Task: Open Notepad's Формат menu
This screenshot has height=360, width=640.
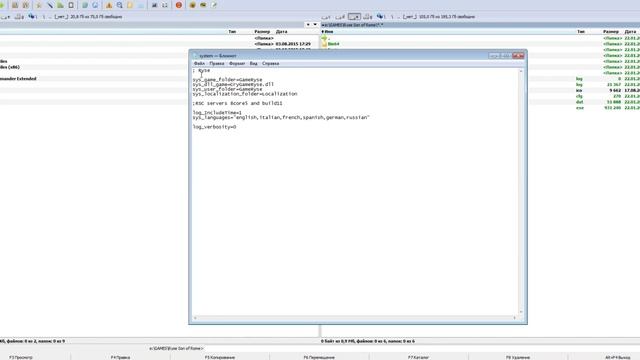Action: coord(237,64)
